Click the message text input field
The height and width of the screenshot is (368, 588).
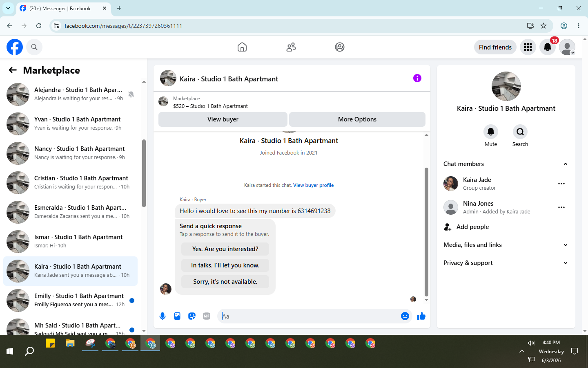coord(310,316)
